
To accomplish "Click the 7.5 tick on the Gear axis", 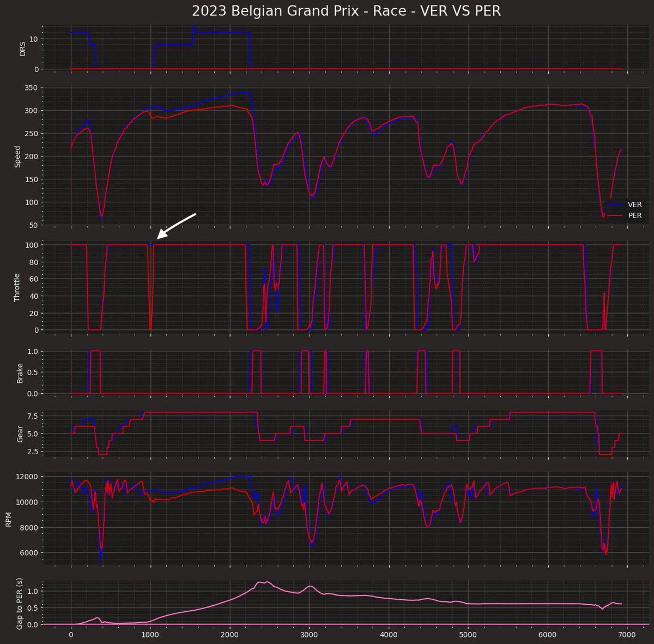I will pos(32,416).
